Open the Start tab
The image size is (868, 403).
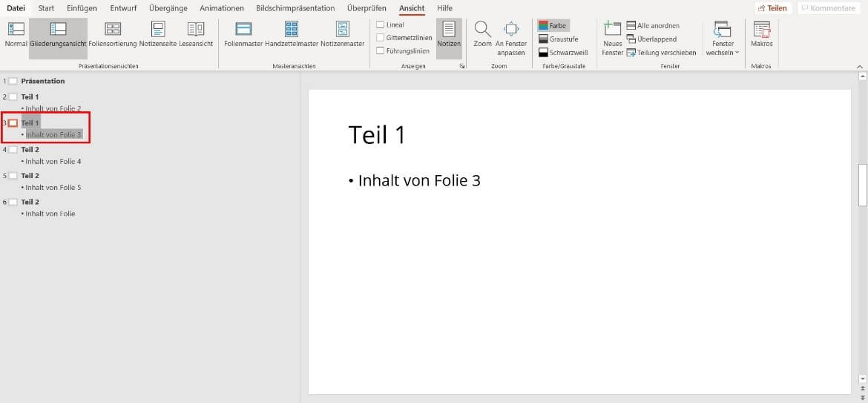pyautogui.click(x=46, y=8)
